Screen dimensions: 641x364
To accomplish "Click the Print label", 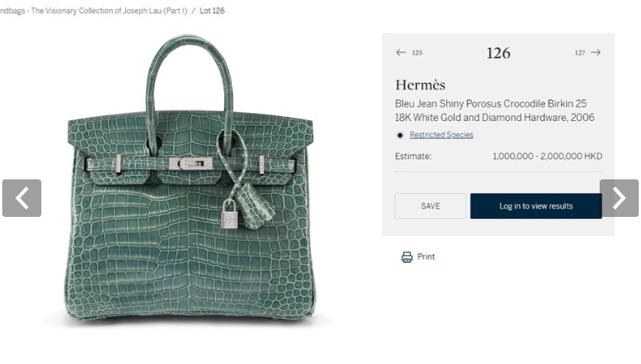I will point(426,257).
